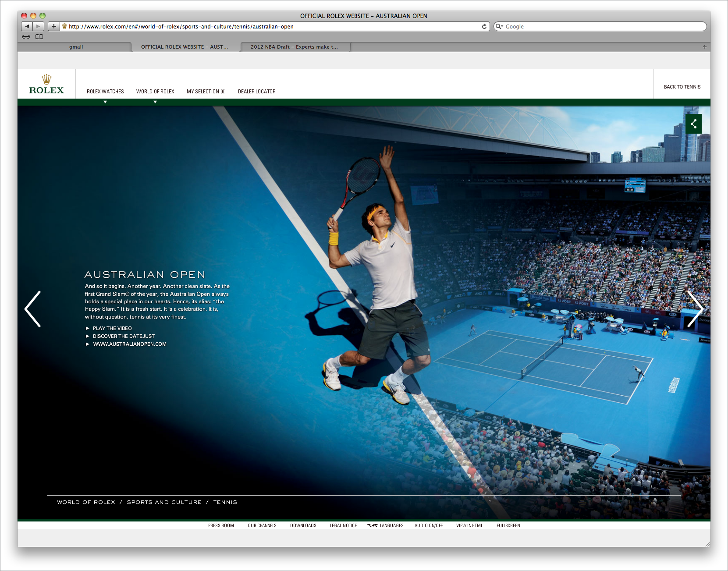Open the Rolex Watches menu
This screenshot has width=728, height=571.
(105, 92)
